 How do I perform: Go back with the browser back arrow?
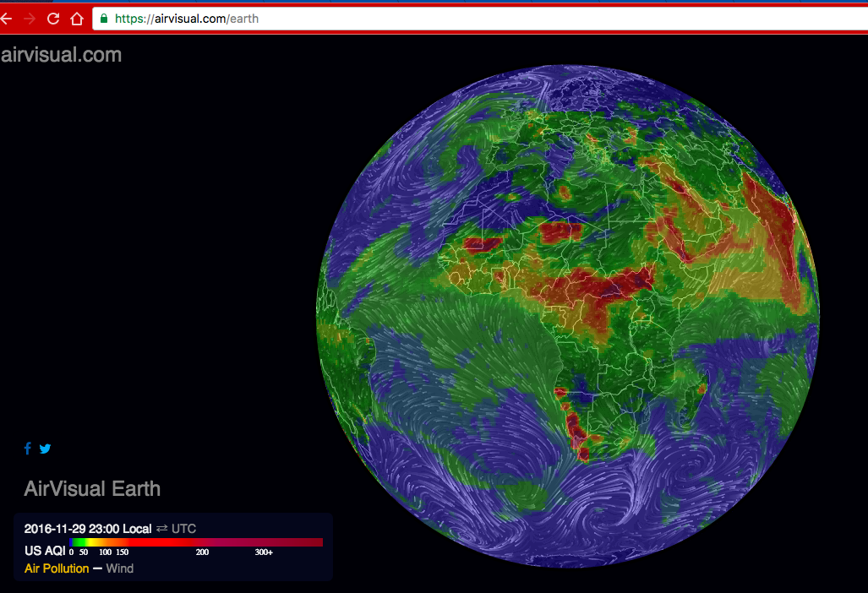[x=6, y=19]
